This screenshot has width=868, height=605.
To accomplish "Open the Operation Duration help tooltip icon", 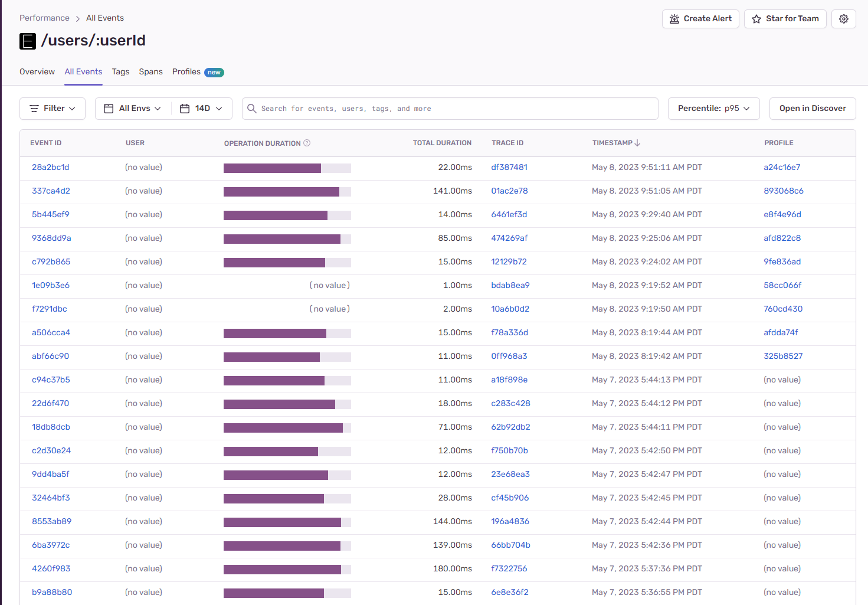I will [307, 142].
